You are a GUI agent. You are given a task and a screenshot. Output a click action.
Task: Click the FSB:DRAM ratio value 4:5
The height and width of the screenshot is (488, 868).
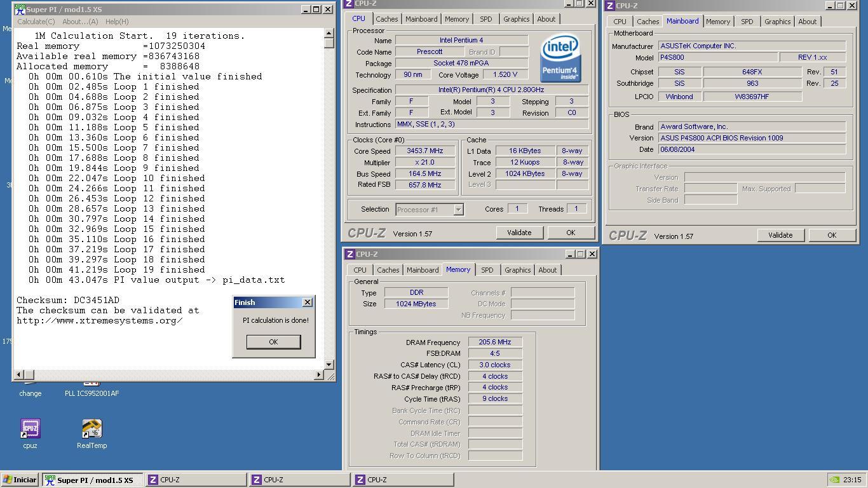click(495, 354)
